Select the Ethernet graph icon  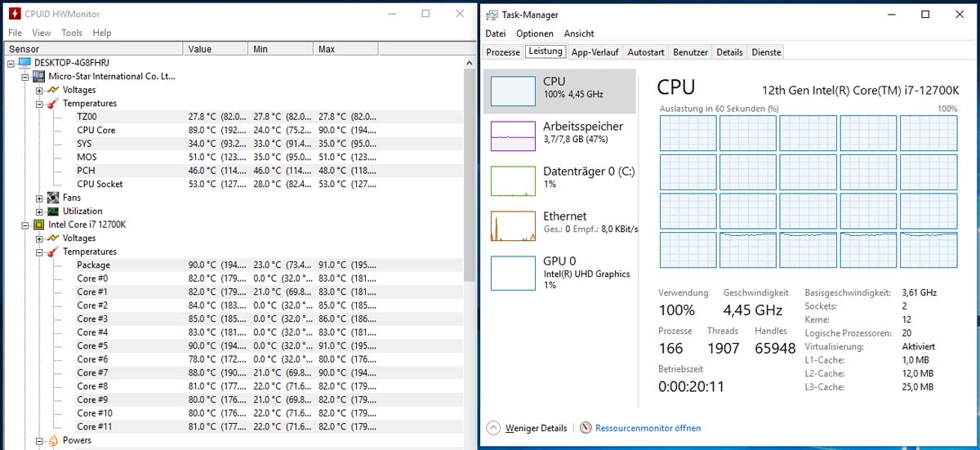pyautogui.click(x=513, y=225)
